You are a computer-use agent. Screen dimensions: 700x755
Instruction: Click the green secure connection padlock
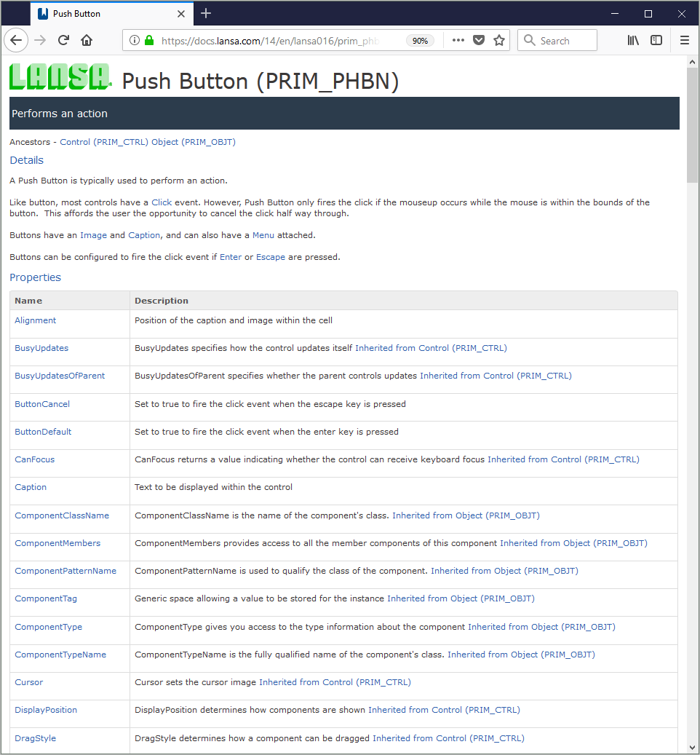tap(149, 41)
